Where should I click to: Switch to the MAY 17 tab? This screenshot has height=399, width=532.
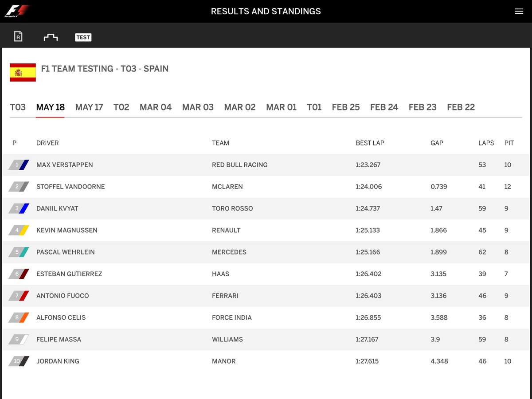(x=89, y=107)
